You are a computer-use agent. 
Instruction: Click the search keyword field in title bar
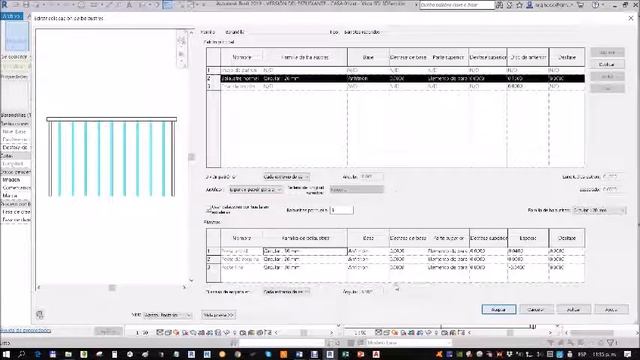coord(457,5)
